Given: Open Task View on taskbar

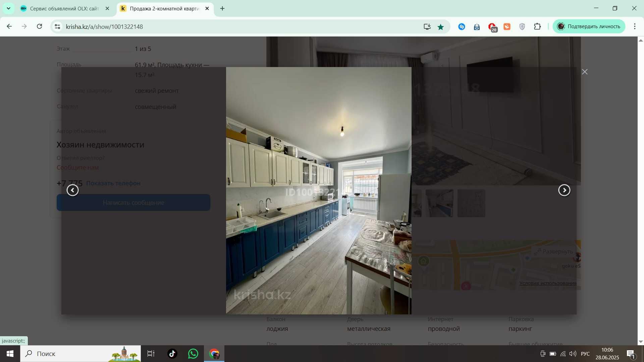Looking at the screenshot, I should 151,354.
